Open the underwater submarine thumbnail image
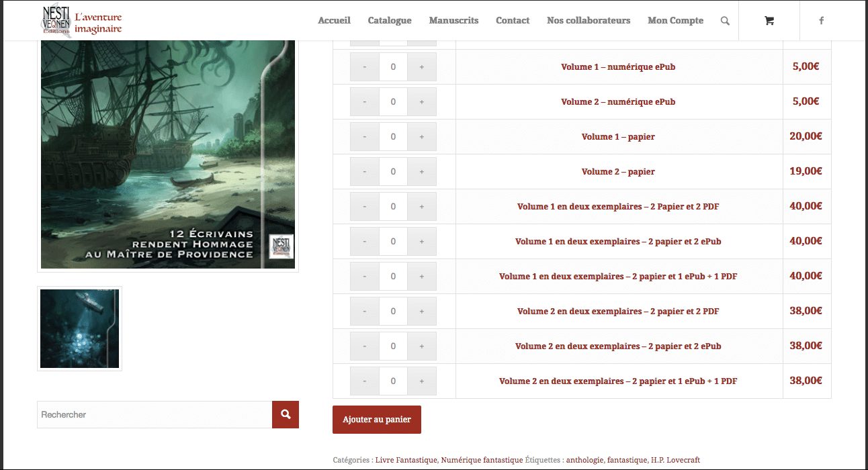868x470 pixels. click(79, 329)
